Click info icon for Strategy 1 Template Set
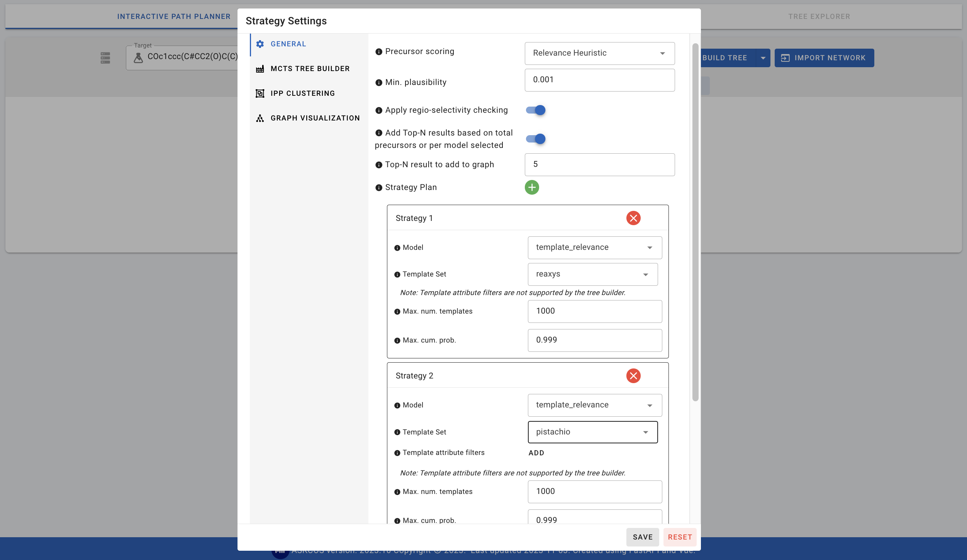 tap(397, 275)
